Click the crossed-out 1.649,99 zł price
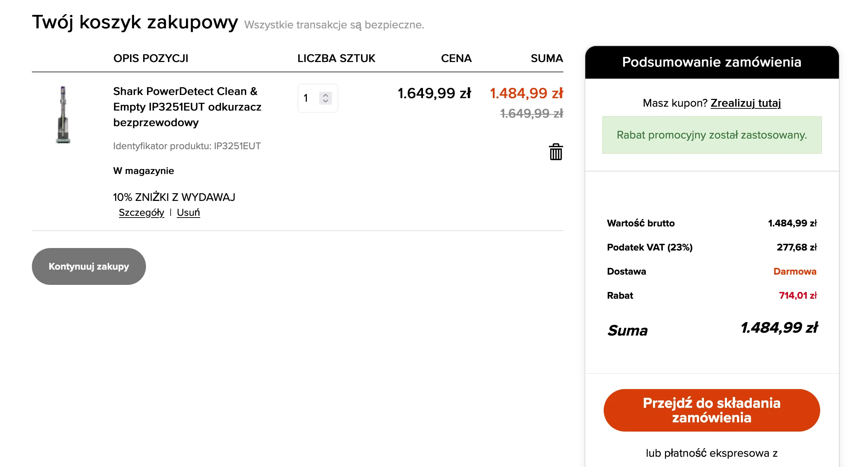 (531, 114)
